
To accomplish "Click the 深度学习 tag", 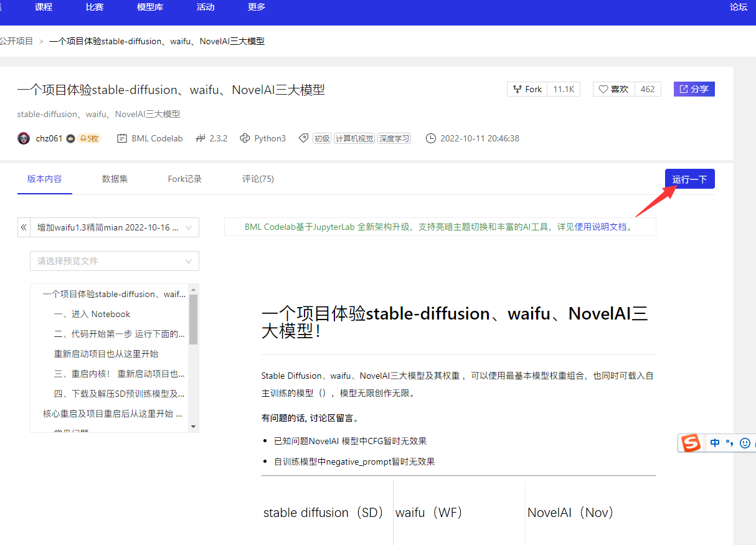I will coord(394,138).
